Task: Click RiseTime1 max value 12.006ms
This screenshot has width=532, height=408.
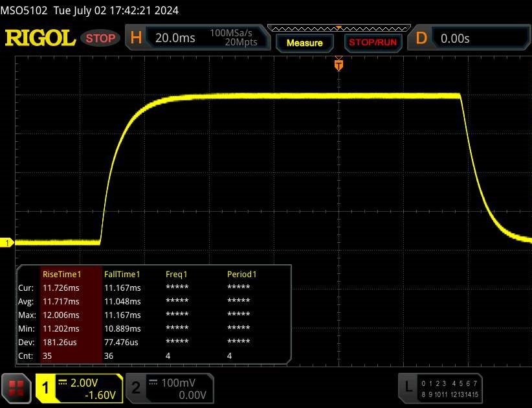Action: pos(61,315)
